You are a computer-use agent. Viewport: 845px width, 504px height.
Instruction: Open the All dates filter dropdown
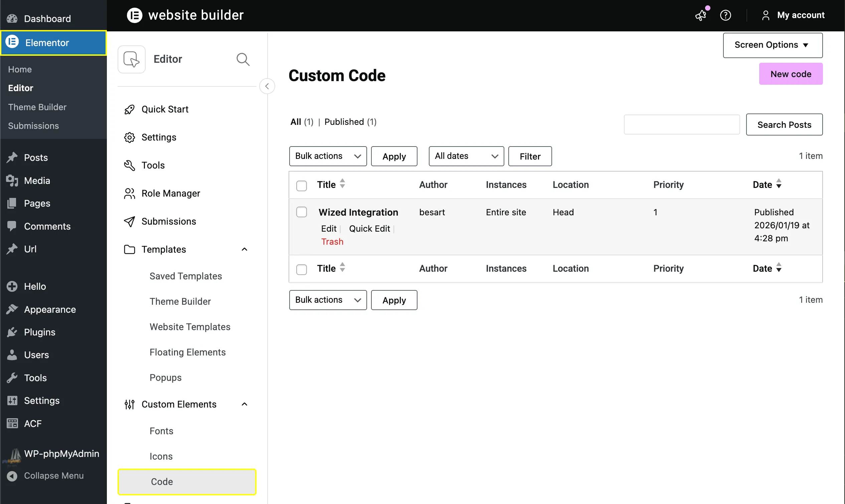coord(466,156)
